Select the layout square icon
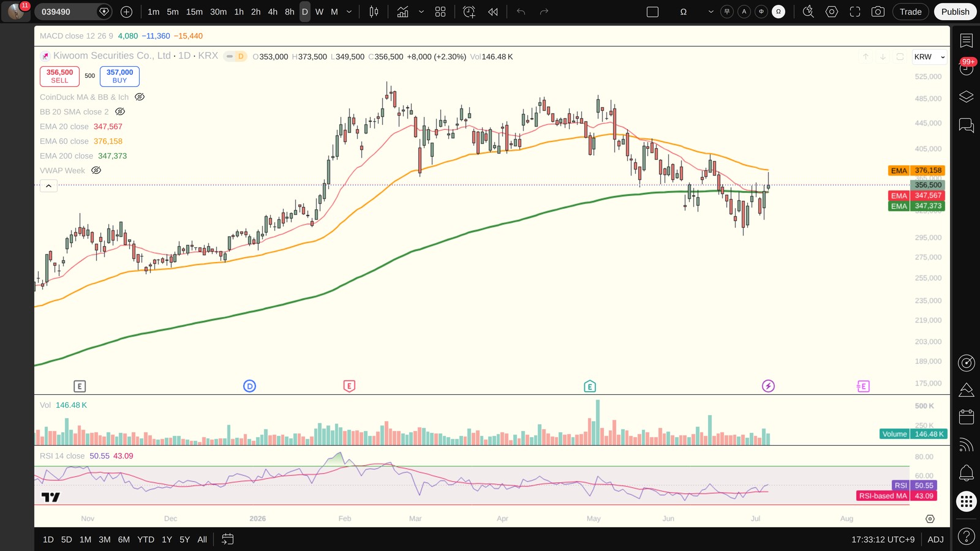The image size is (980, 551). (653, 12)
